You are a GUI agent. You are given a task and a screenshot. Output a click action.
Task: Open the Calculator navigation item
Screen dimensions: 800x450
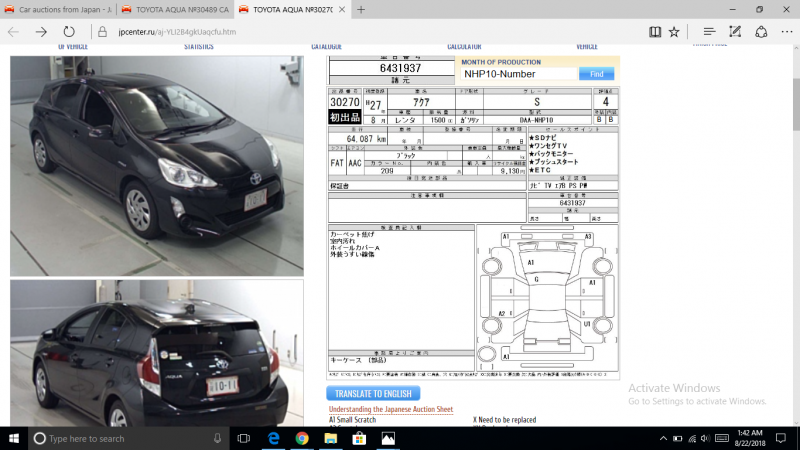point(464,46)
